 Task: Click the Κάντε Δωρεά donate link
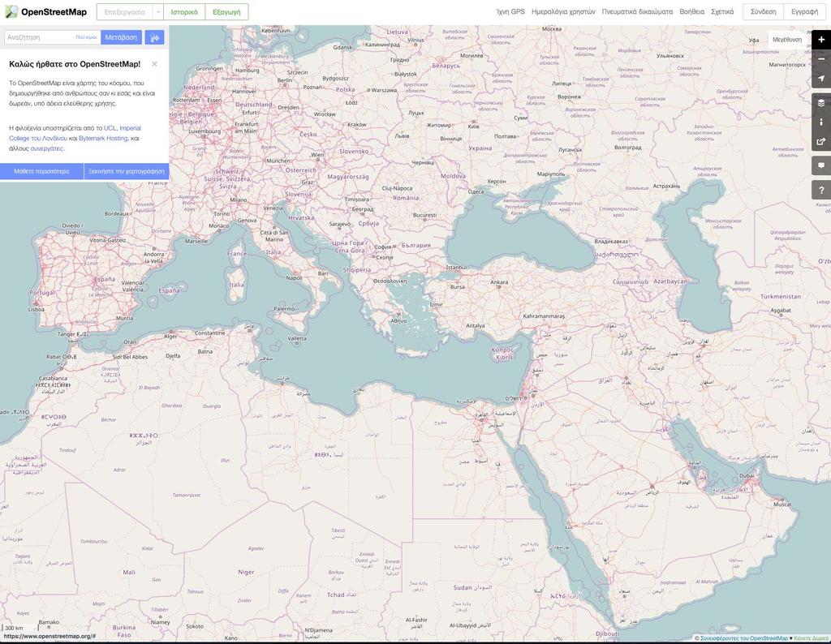[812, 638]
